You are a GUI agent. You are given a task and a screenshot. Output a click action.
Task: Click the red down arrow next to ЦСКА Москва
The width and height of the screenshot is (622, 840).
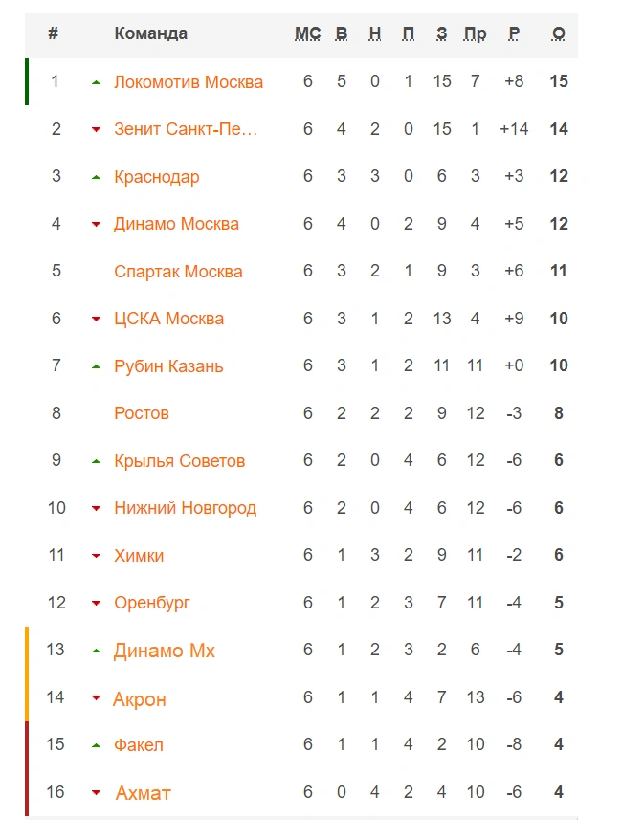pos(96,320)
